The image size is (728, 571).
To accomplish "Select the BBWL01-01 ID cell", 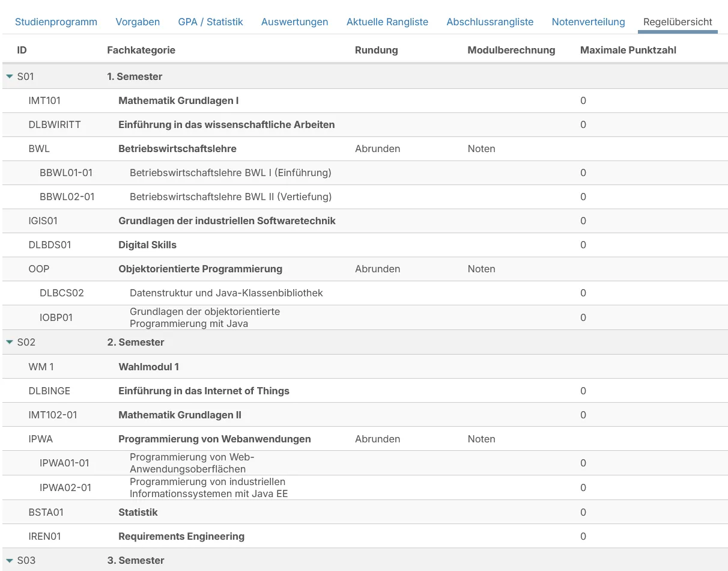I will [66, 173].
